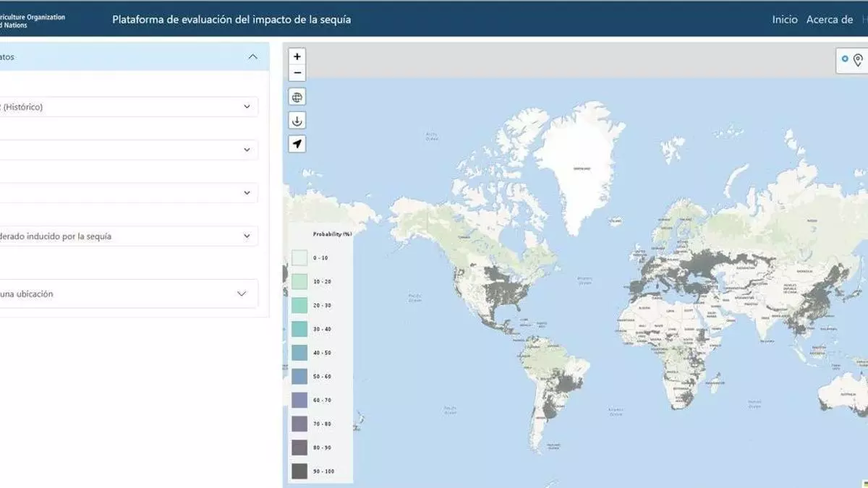Click the FAO organization logo text
This screenshot has height=488, width=868.
(33, 20)
